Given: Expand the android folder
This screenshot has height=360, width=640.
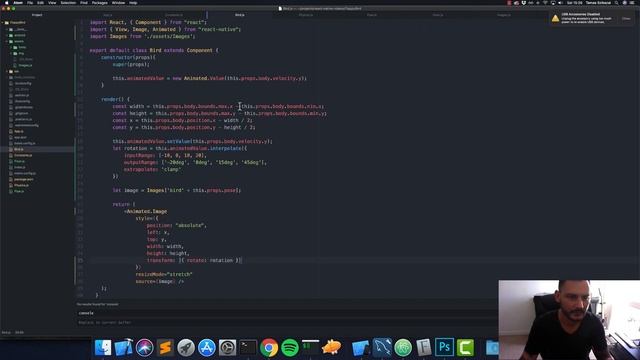Looking at the screenshot, I should 7,35.
